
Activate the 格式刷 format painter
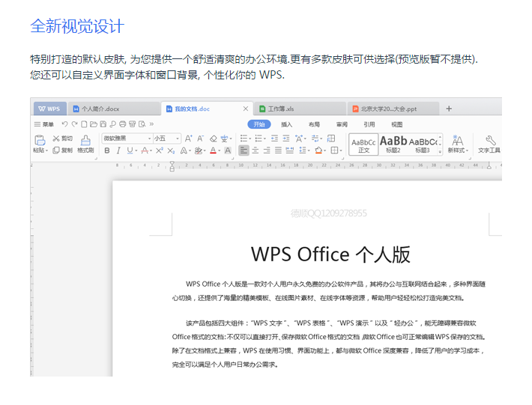[85, 144]
